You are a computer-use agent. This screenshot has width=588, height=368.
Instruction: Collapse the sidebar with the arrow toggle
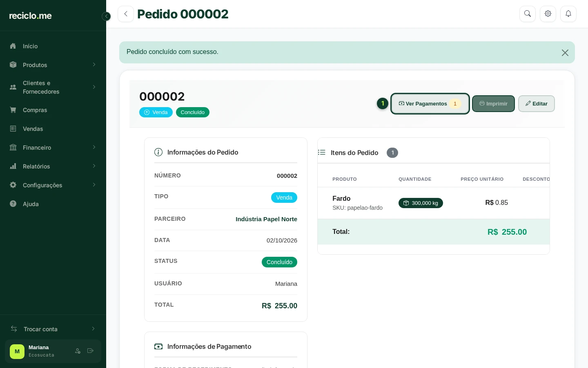[106, 16]
